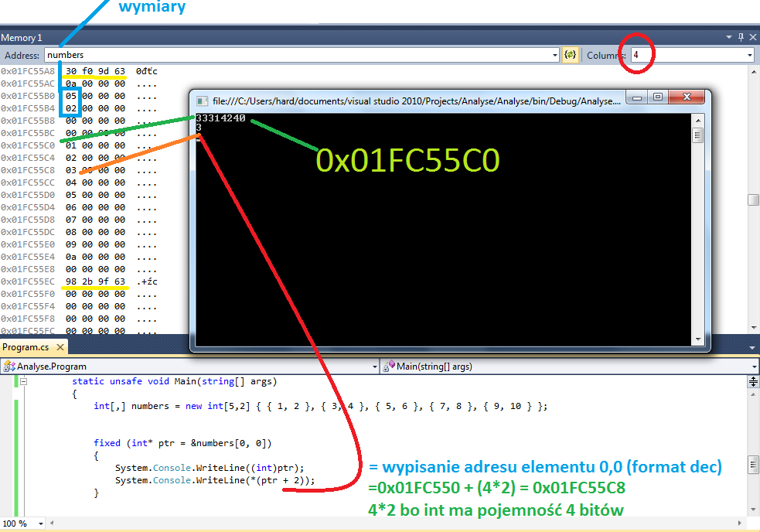Click the console window system icon

click(x=202, y=101)
